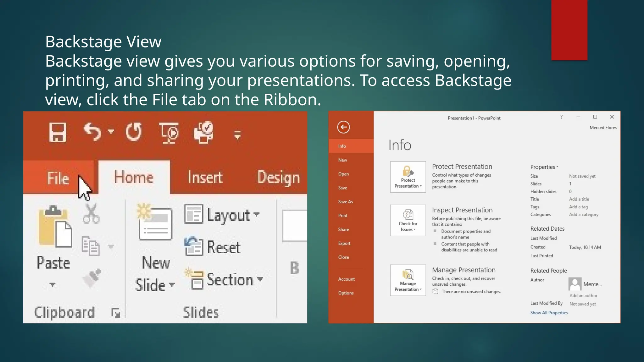Open the New Slide dropdown arrow

point(172,285)
